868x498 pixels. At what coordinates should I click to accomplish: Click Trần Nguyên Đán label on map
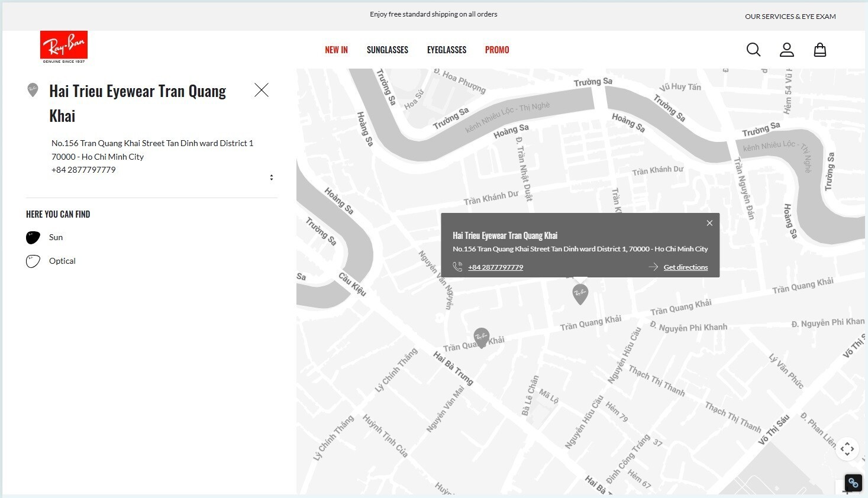tap(744, 189)
